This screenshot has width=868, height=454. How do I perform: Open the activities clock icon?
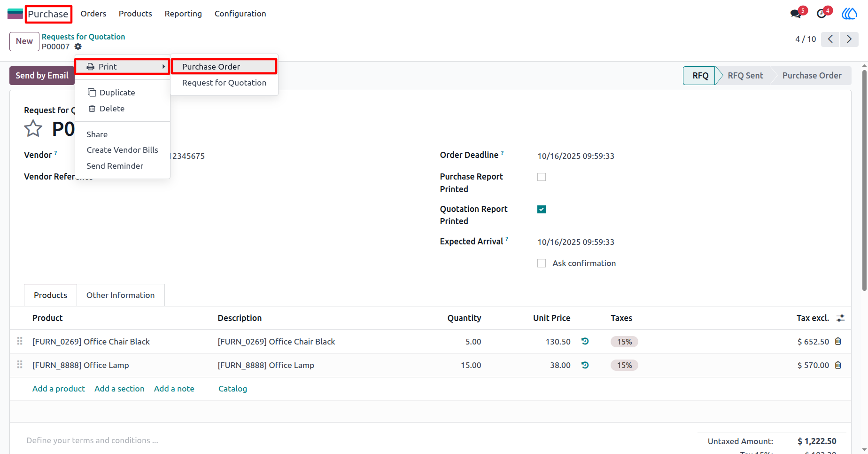(821, 14)
